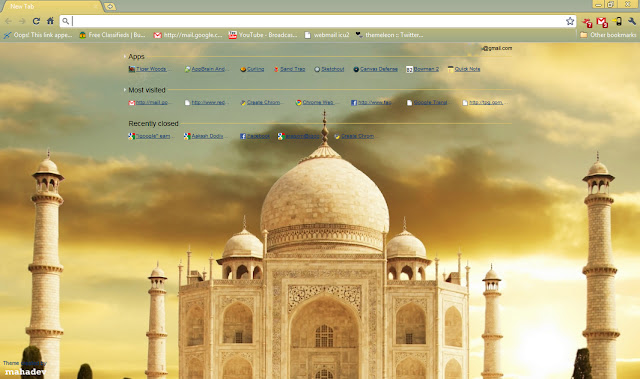640x379 pixels.
Task: Open the 'themeleon :: Twitter' bookmark
Action: click(389, 35)
